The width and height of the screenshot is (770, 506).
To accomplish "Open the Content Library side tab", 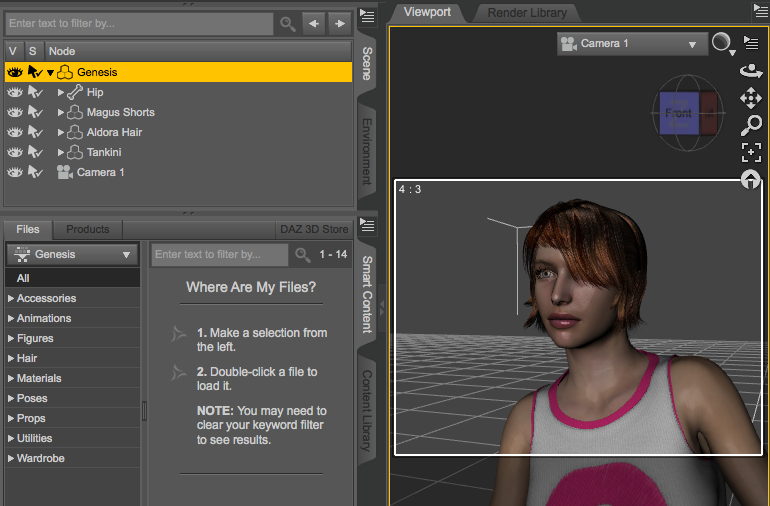I will (367, 411).
